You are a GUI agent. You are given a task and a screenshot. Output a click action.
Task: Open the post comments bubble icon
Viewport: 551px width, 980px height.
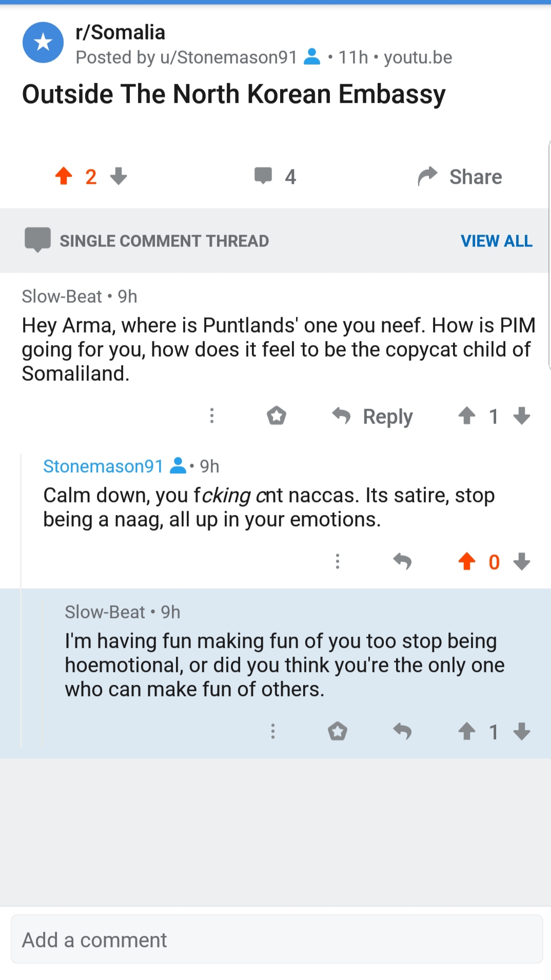pyautogui.click(x=263, y=176)
